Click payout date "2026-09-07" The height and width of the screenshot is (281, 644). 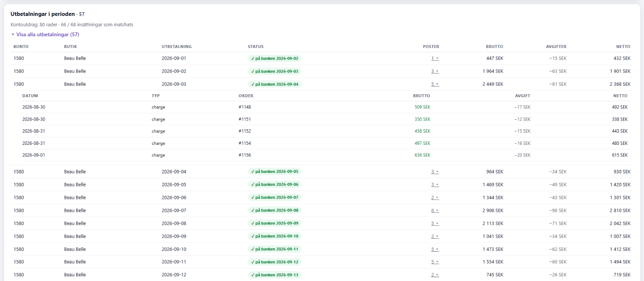point(174,211)
